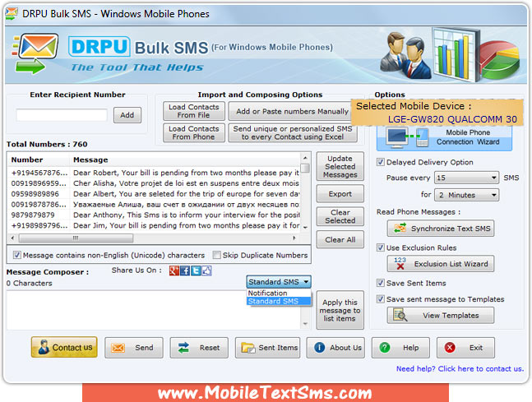
Task: Select Standard SMS in dropdown list
Action: click(279, 301)
